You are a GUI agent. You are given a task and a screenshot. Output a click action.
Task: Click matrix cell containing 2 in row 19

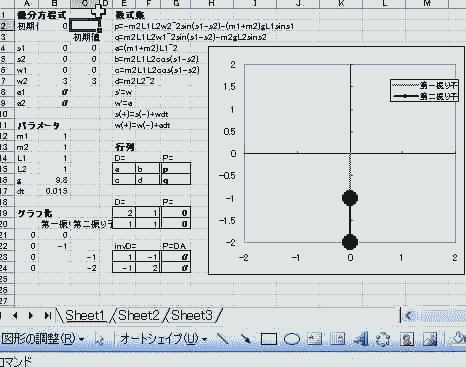tap(124, 213)
